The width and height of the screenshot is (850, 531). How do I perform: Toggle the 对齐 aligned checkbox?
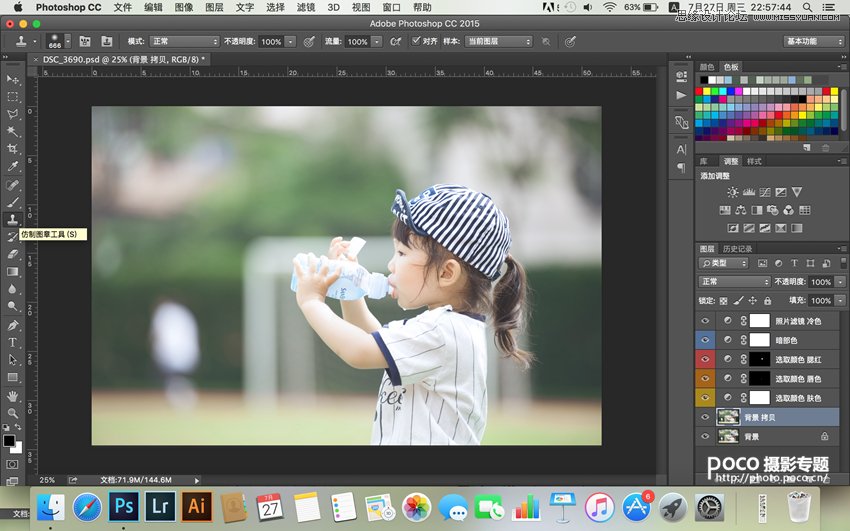pyautogui.click(x=416, y=41)
